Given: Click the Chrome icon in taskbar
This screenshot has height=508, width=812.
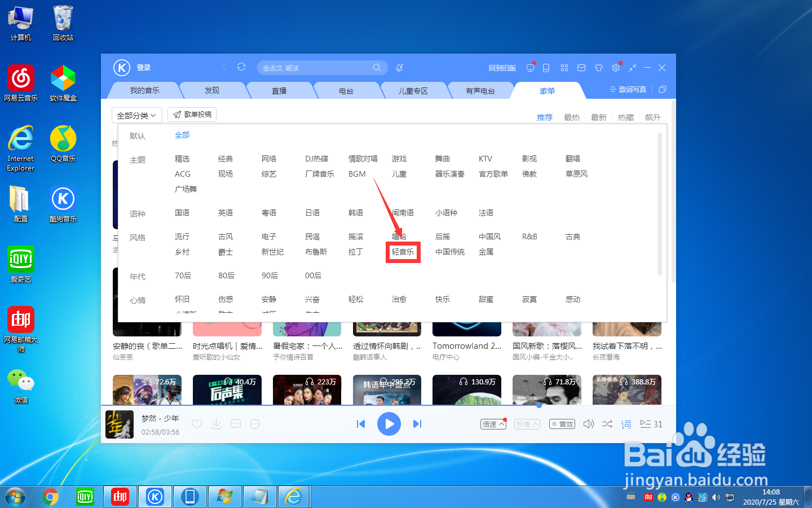Looking at the screenshot, I should (x=51, y=497).
